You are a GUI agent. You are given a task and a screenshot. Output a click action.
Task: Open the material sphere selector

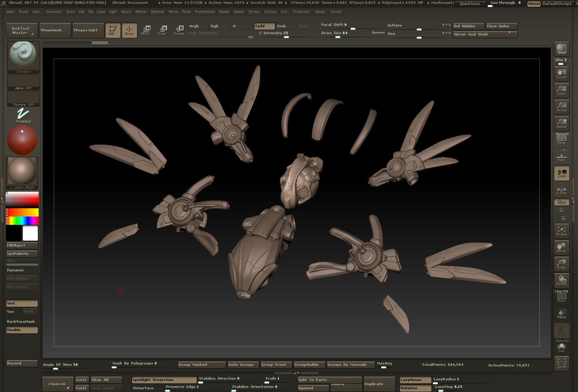point(22,173)
